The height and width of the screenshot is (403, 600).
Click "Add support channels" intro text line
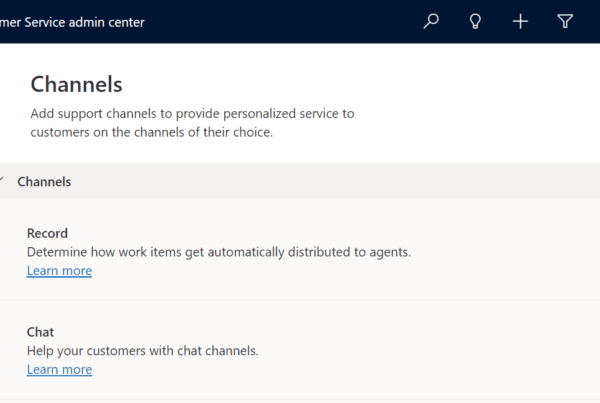tap(192, 114)
